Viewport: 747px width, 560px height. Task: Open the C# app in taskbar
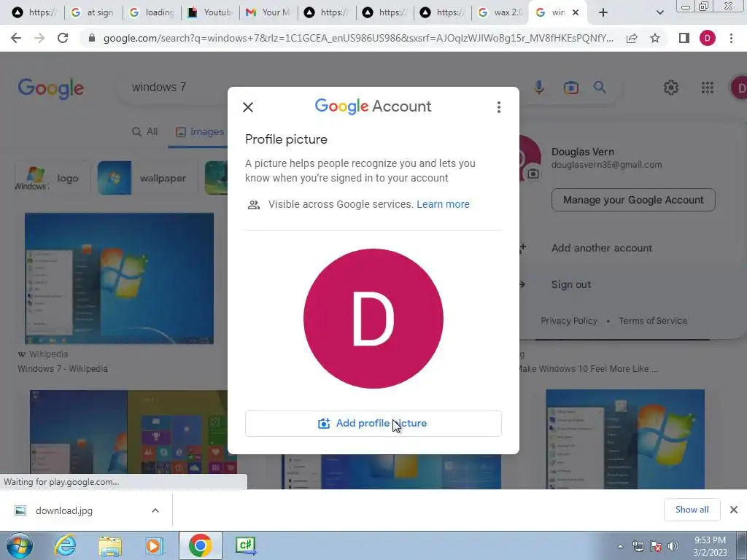coord(246,545)
